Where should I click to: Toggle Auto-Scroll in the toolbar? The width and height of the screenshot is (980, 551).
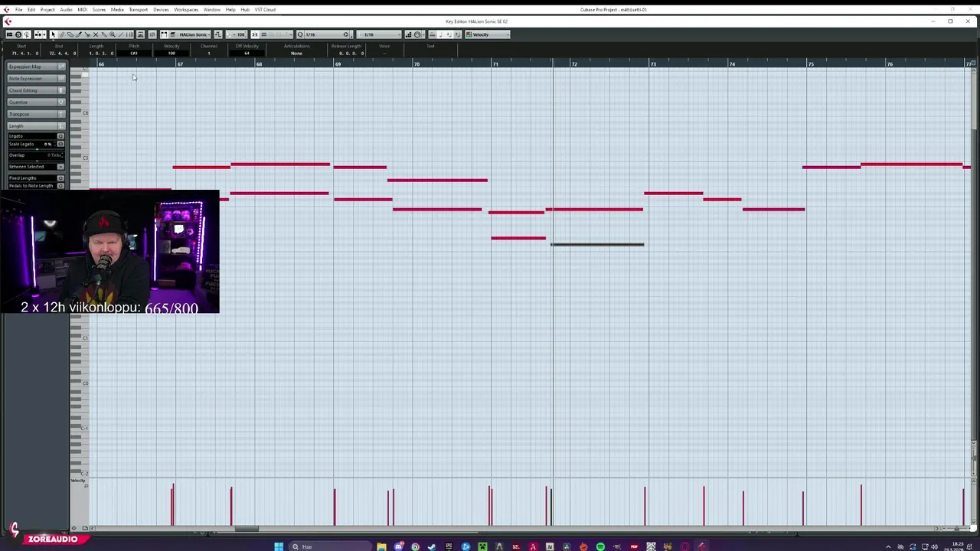pos(38,34)
